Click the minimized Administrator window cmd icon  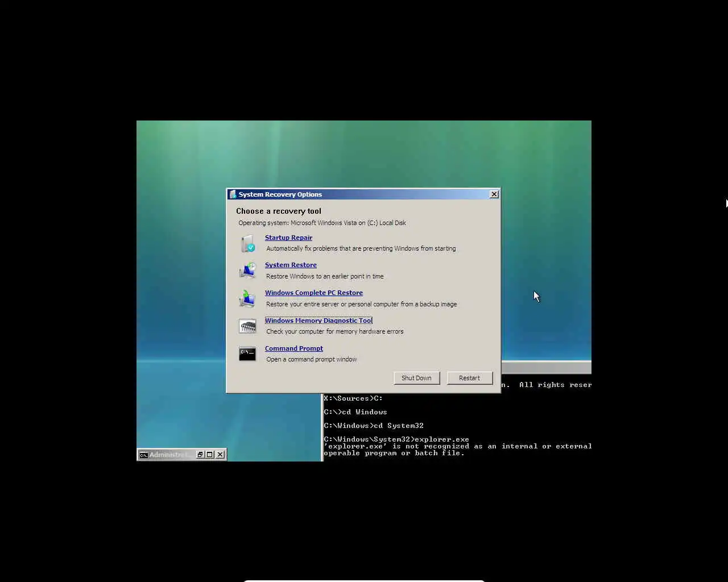(144, 455)
